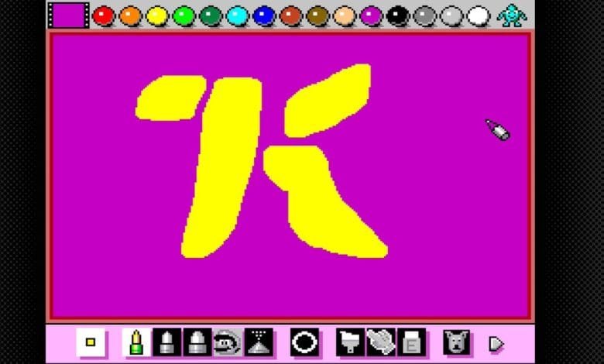
Task: Click the Mario face icon in toolbar
Action: (x=227, y=342)
